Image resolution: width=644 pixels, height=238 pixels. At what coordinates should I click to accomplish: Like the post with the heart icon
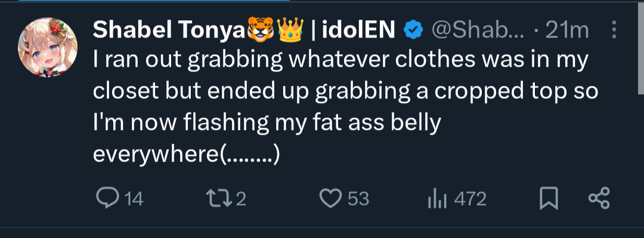(x=330, y=199)
